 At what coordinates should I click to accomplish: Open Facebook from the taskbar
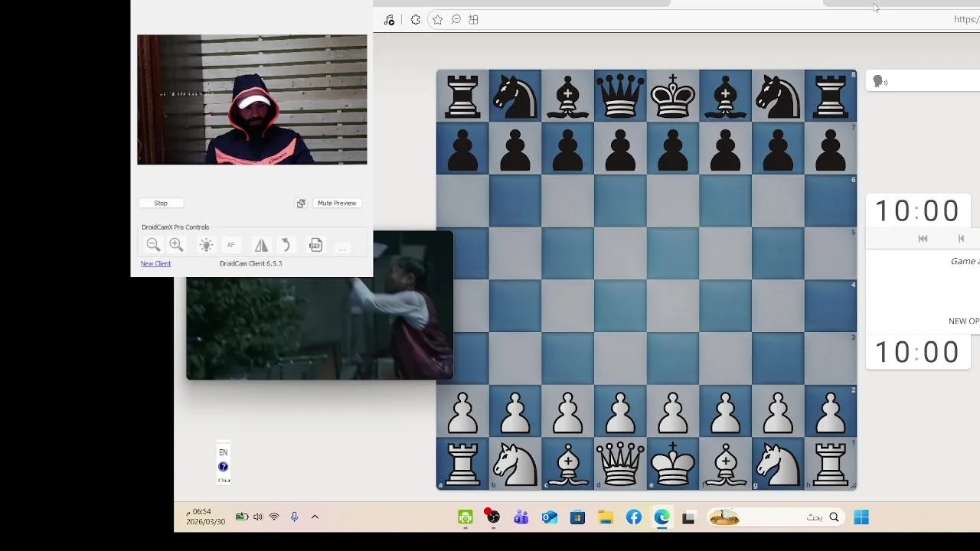(634, 518)
